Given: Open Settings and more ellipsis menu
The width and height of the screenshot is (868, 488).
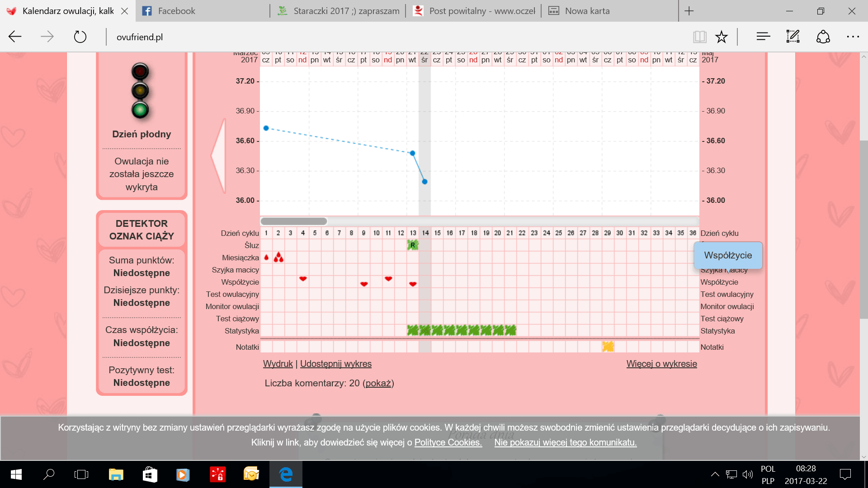Looking at the screenshot, I should coord(853,37).
